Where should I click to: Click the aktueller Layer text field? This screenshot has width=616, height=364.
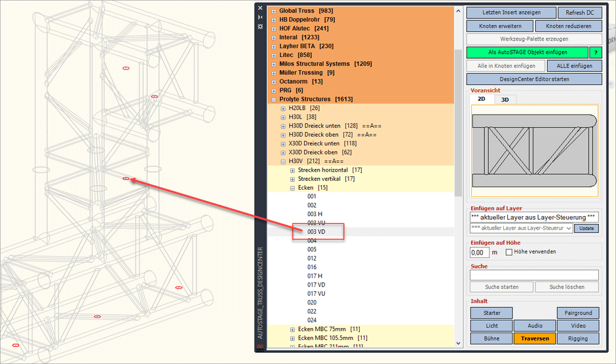[x=534, y=217]
